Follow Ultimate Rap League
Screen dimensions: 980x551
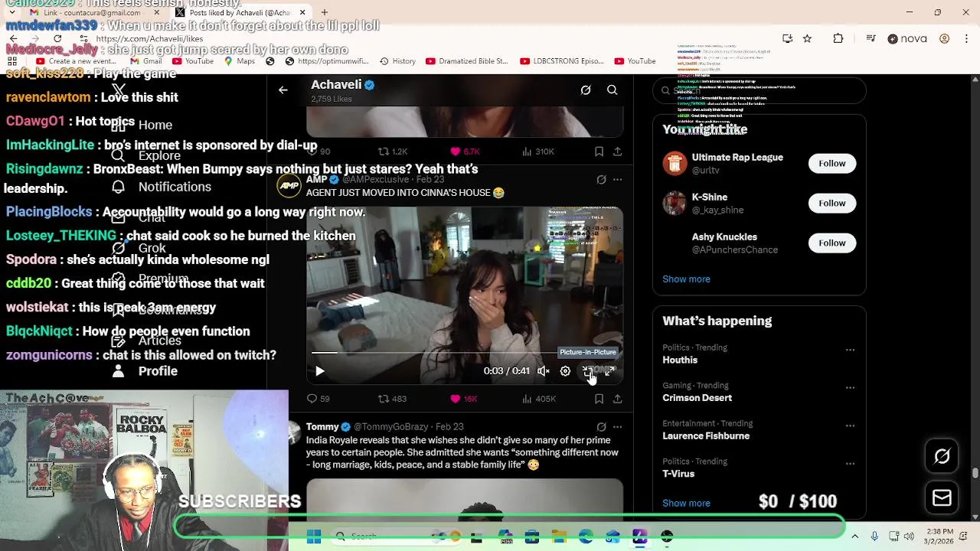click(831, 163)
